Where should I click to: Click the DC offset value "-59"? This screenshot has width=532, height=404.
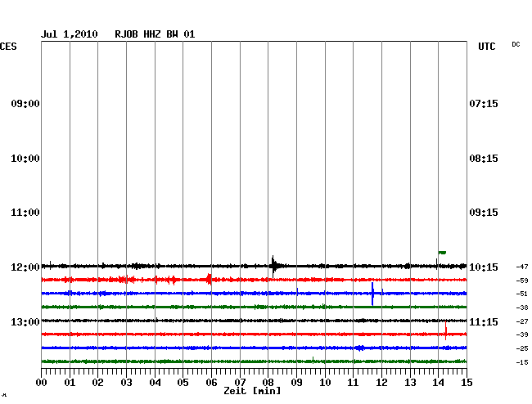(522, 281)
